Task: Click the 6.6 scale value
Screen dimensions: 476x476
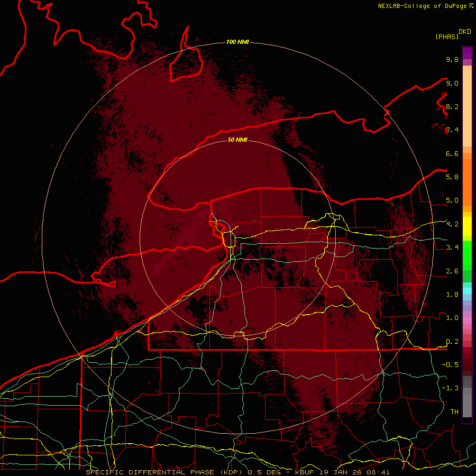Action: (452, 154)
